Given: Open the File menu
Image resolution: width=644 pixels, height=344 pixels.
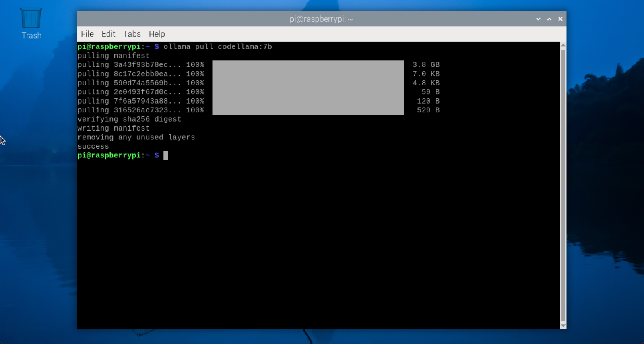Looking at the screenshot, I should (x=87, y=34).
